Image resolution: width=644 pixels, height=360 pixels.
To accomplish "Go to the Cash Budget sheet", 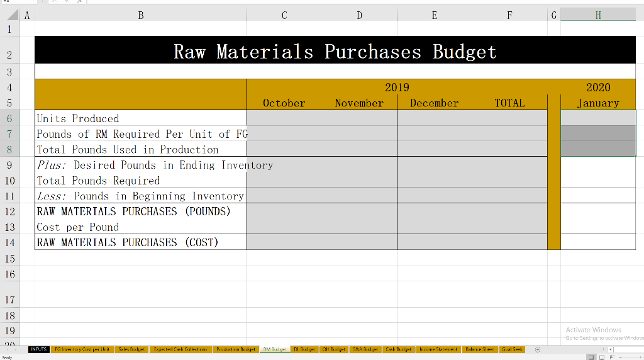I will (x=398, y=349).
